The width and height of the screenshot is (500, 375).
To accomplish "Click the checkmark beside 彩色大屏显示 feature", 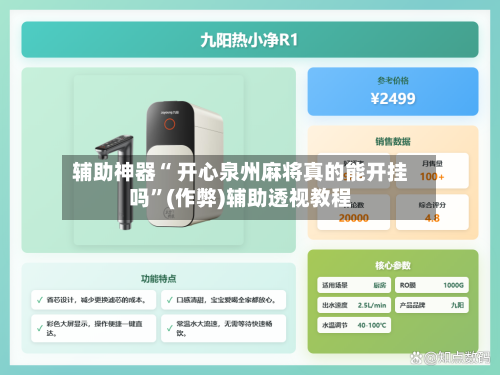I will point(40,328).
